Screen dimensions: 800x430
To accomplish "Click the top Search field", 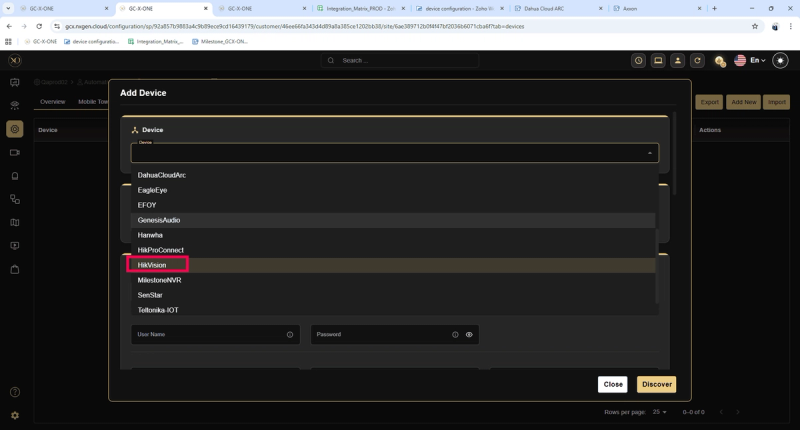I will (400, 60).
